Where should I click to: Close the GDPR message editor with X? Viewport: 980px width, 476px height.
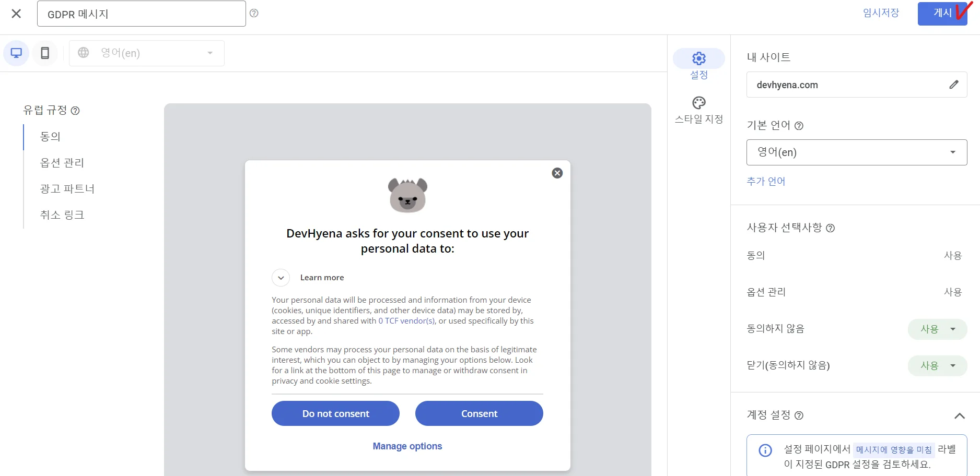click(x=16, y=14)
